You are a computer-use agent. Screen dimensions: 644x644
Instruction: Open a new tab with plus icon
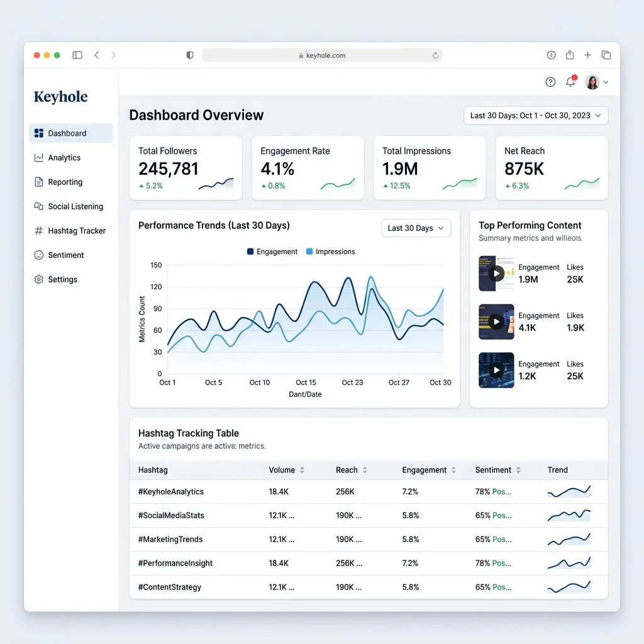coord(588,55)
